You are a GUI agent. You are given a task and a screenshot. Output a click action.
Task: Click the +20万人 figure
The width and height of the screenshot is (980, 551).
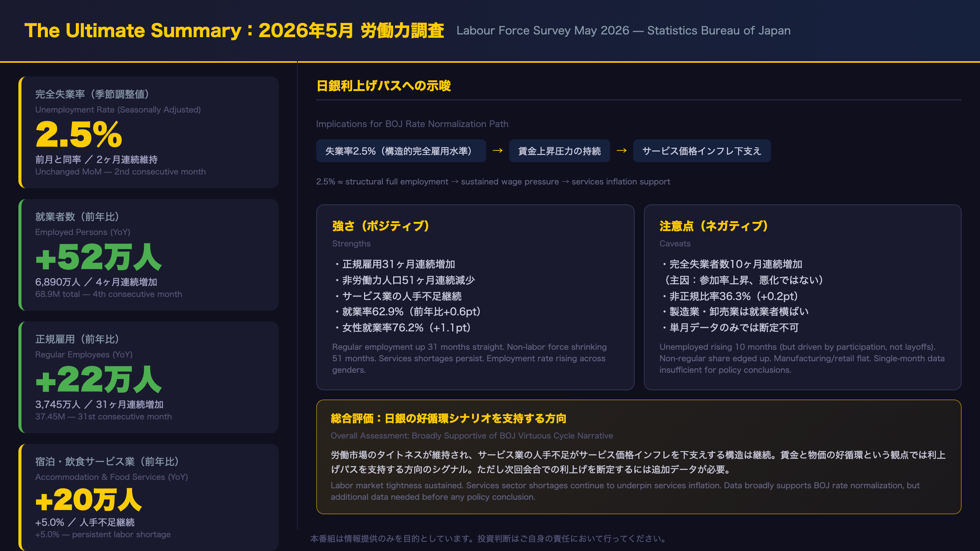pyautogui.click(x=88, y=500)
